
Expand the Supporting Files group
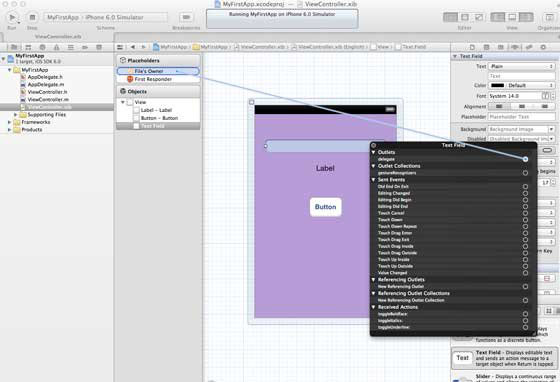point(15,115)
